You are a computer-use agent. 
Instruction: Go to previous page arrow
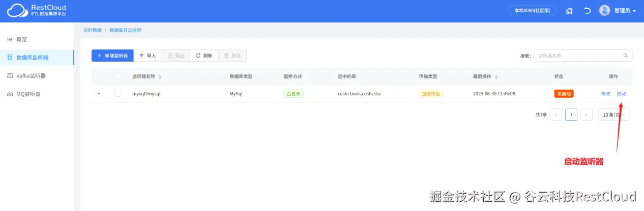[556, 115]
